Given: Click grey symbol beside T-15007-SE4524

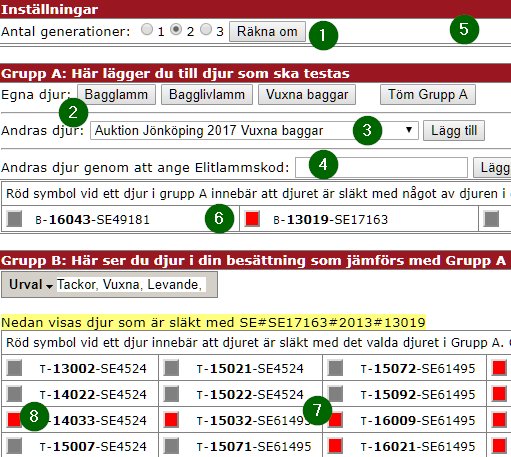Looking at the screenshot, I should coord(14,446).
